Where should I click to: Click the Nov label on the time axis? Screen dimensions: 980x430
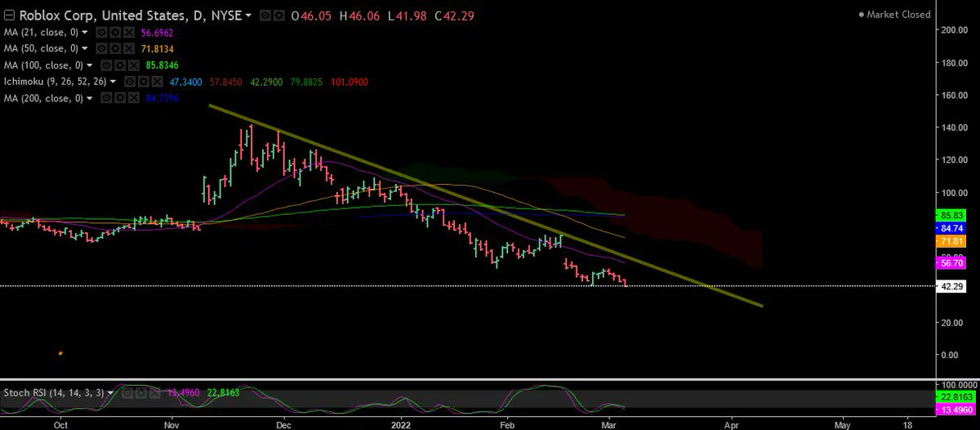(x=171, y=424)
